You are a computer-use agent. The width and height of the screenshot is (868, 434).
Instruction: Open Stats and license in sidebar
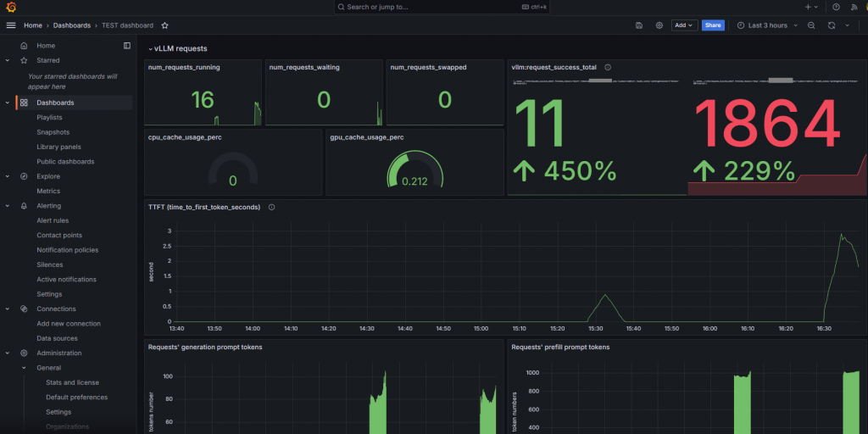coord(73,382)
